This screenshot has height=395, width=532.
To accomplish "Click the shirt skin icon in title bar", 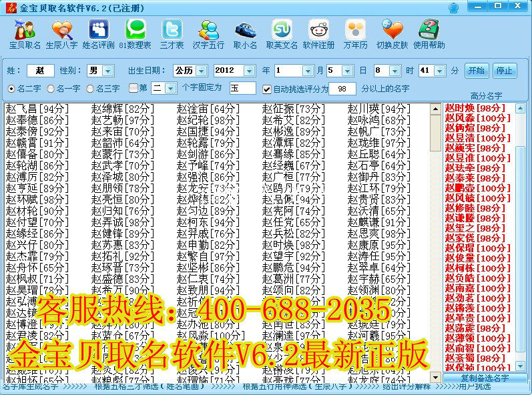I will pos(454,7).
